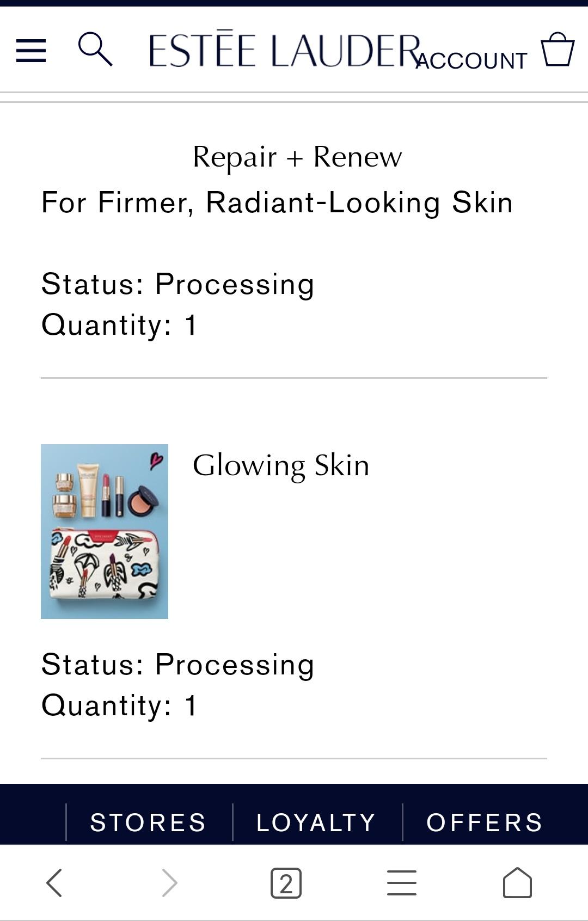The width and height of the screenshot is (588, 921).
Task: Open the shopping bag icon
Action: (x=558, y=50)
